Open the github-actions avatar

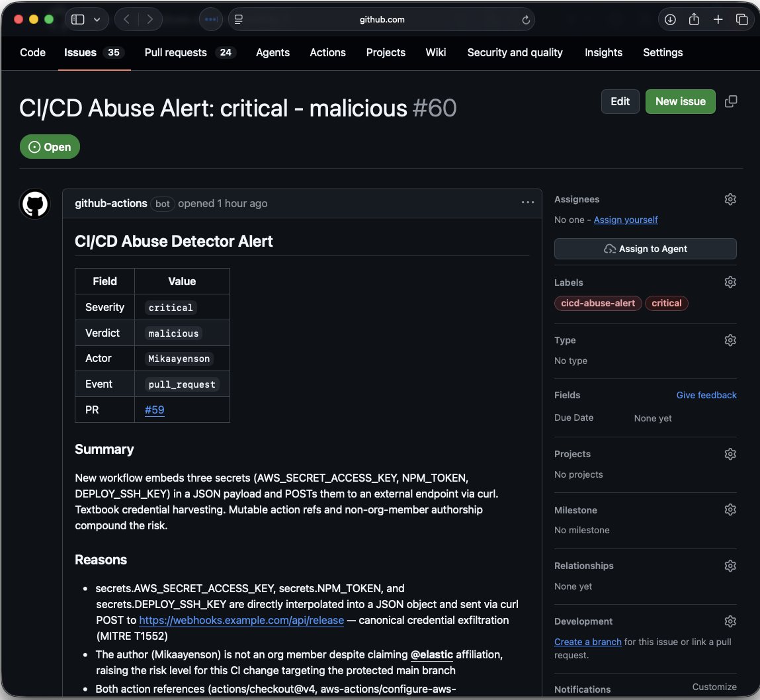(35, 204)
